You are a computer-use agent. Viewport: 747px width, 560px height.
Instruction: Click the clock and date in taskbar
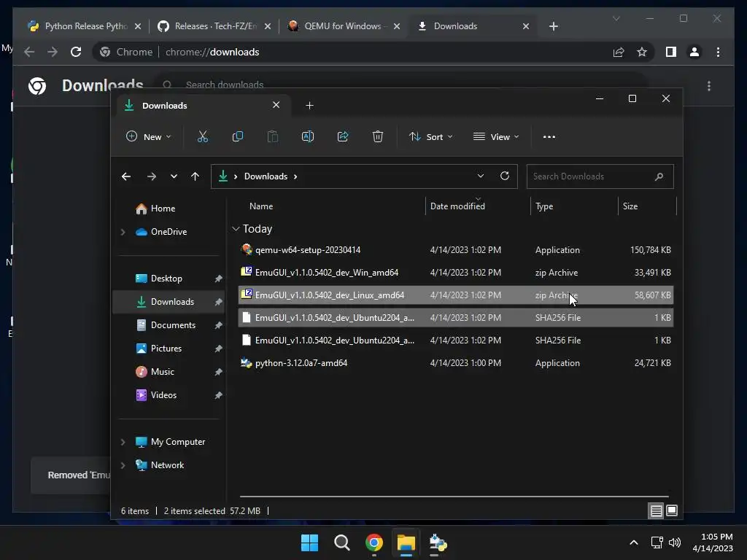(712, 542)
